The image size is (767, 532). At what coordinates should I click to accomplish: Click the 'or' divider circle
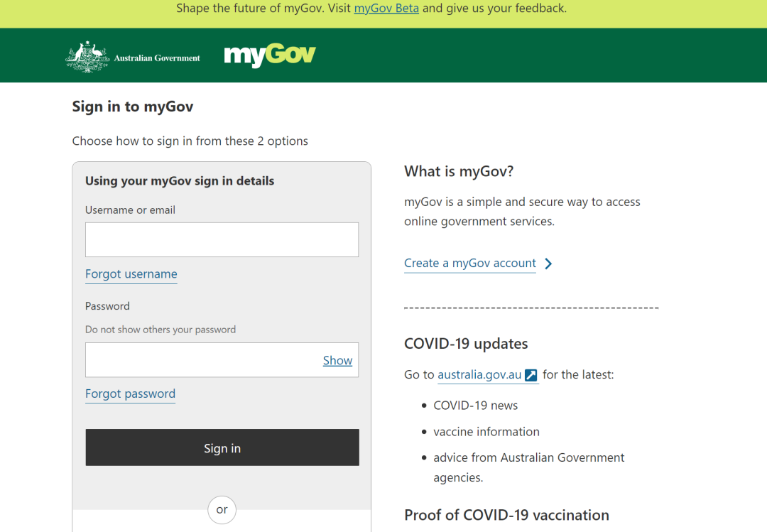click(222, 510)
